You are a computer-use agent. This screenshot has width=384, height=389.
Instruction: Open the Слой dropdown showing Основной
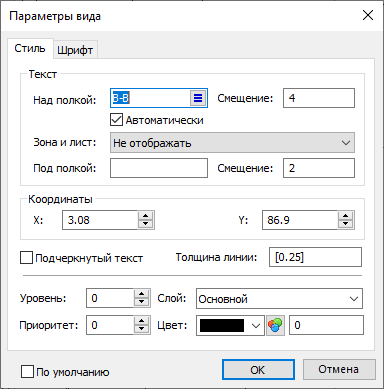click(279, 298)
